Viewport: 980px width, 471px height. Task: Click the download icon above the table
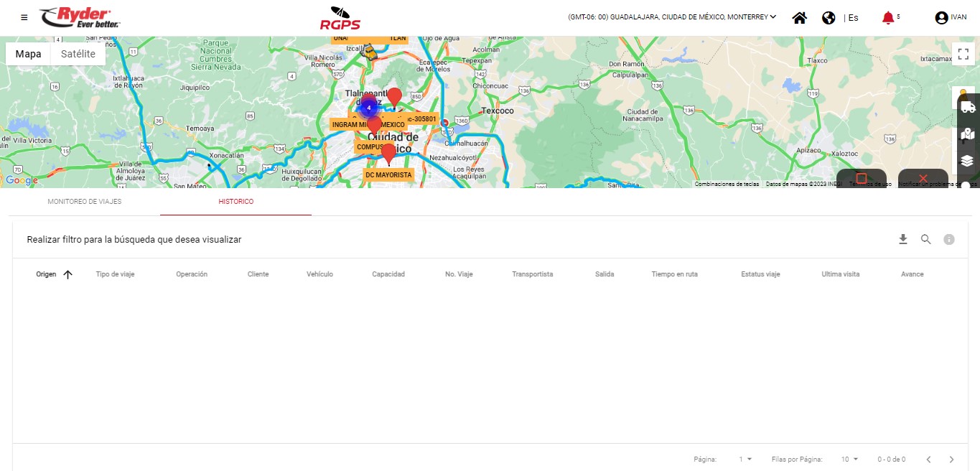(903, 239)
